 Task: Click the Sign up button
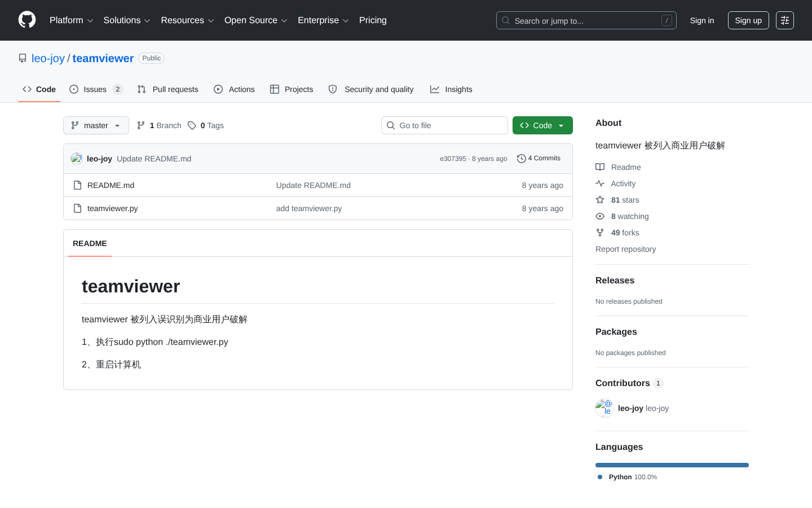(x=748, y=20)
